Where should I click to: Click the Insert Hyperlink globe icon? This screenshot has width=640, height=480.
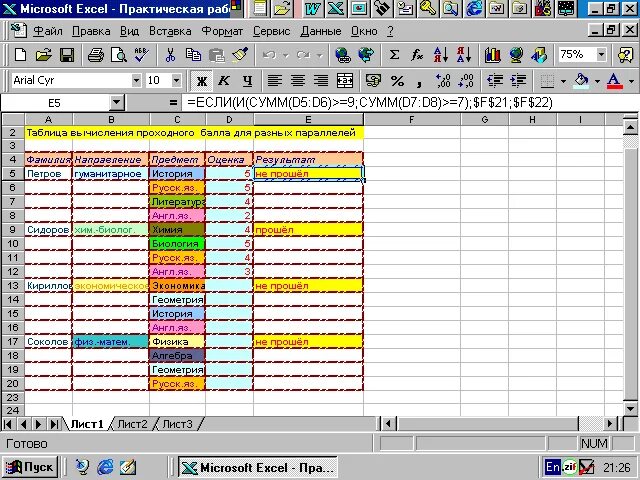tap(343, 54)
